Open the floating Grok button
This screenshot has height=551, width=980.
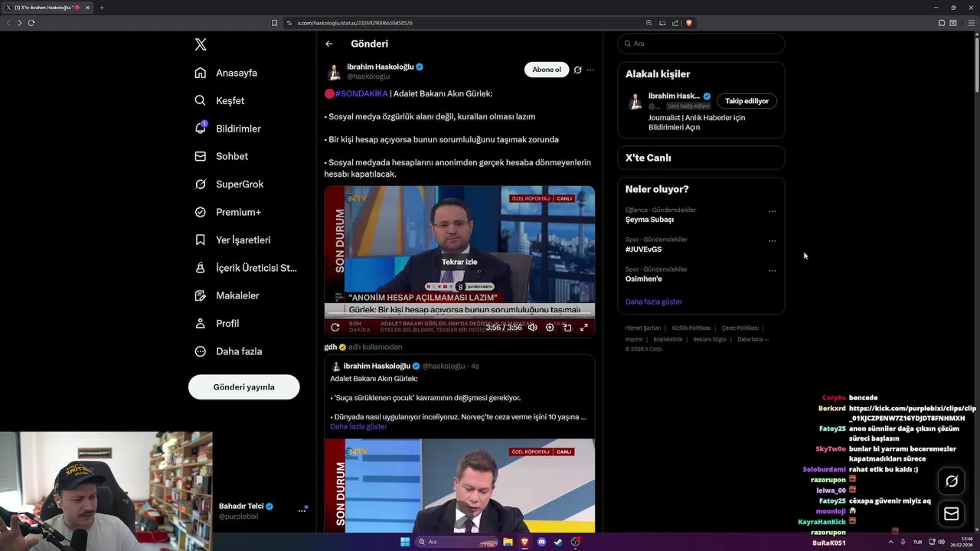[x=952, y=481]
